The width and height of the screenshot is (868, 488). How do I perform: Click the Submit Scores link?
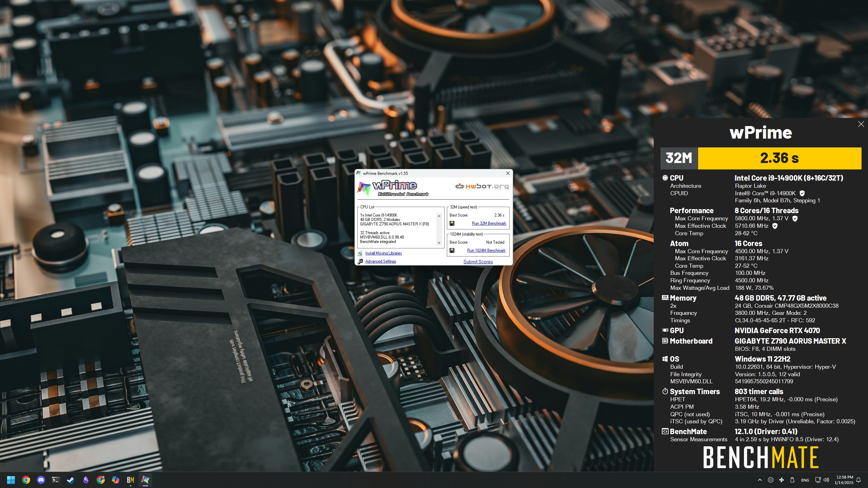click(478, 262)
